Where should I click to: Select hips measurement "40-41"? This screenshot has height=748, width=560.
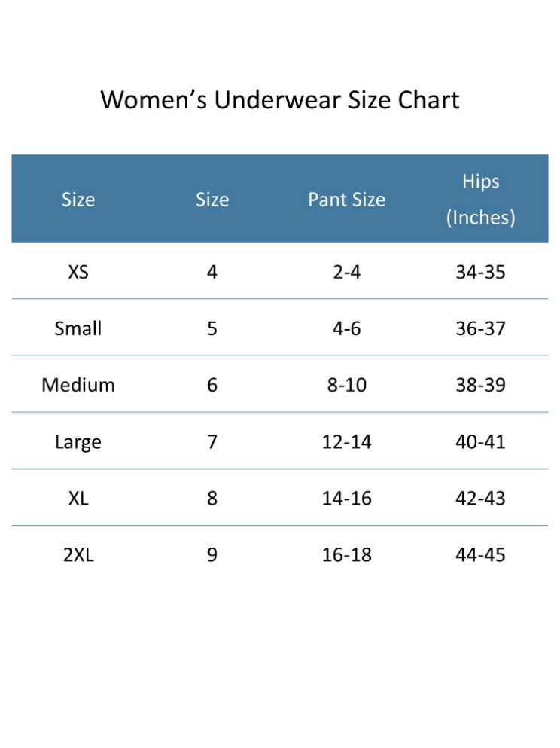coord(480,441)
